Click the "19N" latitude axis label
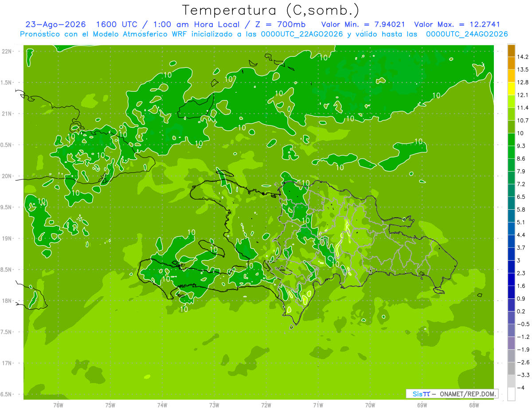 7,239
